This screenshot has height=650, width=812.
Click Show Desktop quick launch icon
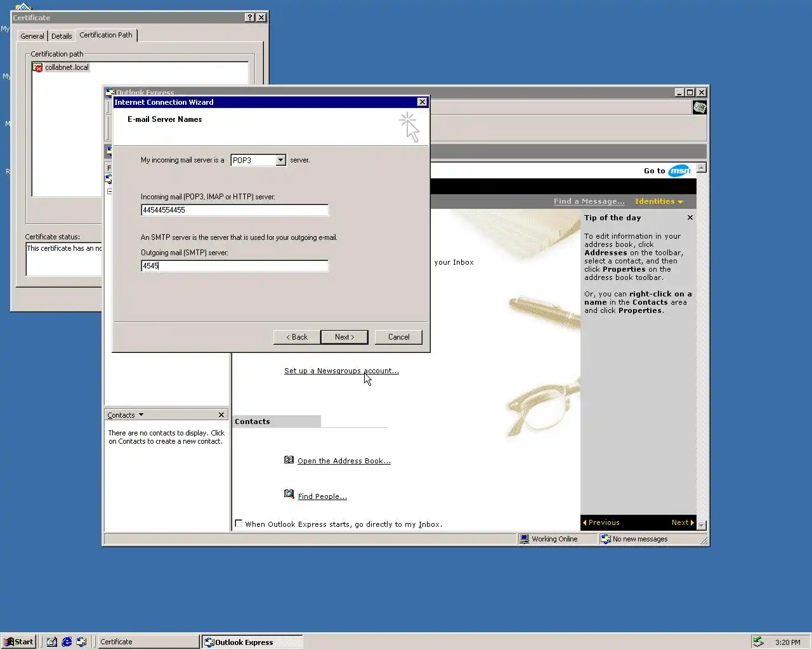(x=52, y=642)
